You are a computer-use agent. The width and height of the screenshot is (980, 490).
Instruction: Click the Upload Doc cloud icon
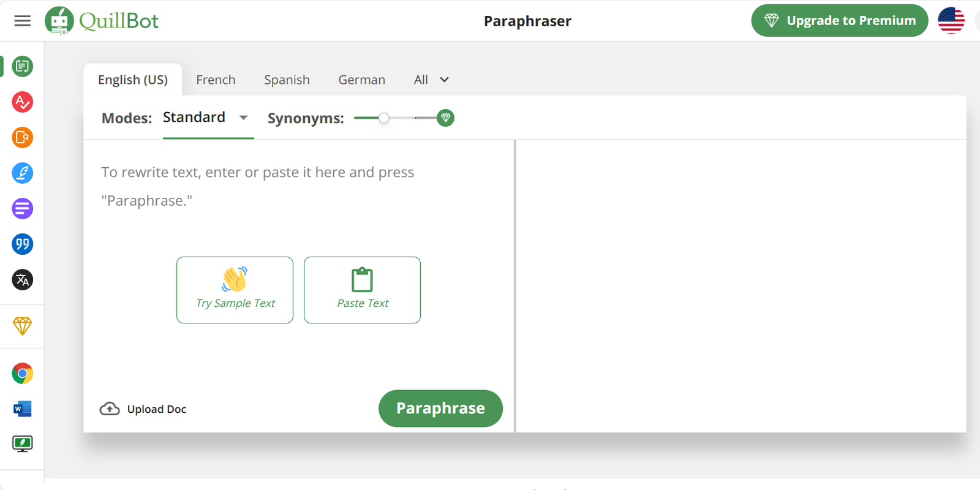pyautogui.click(x=110, y=409)
